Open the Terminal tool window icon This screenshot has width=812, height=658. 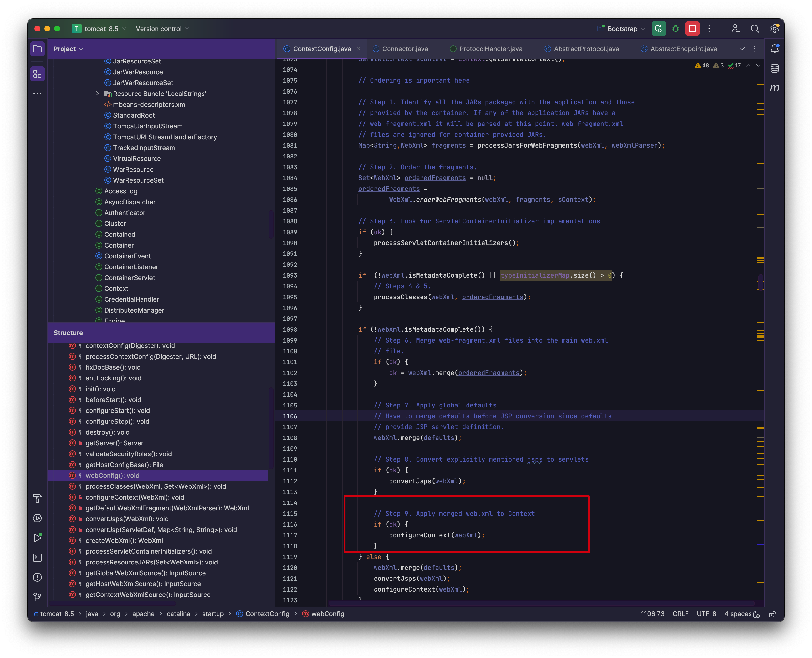tap(37, 558)
